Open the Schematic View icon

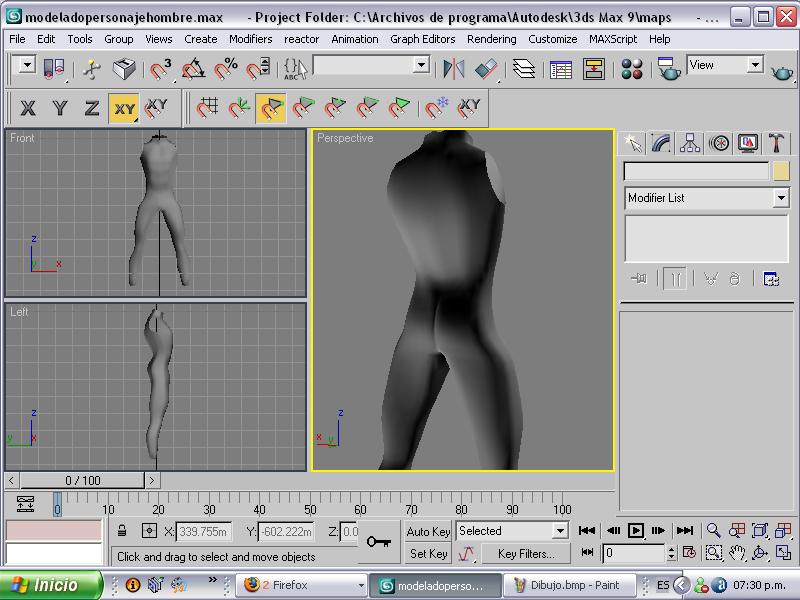pos(593,69)
